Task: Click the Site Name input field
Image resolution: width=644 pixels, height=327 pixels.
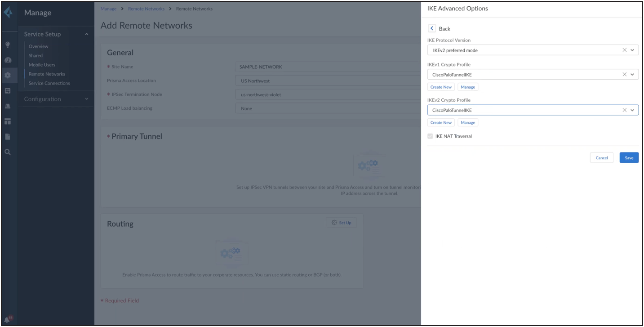Action: click(x=328, y=67)
